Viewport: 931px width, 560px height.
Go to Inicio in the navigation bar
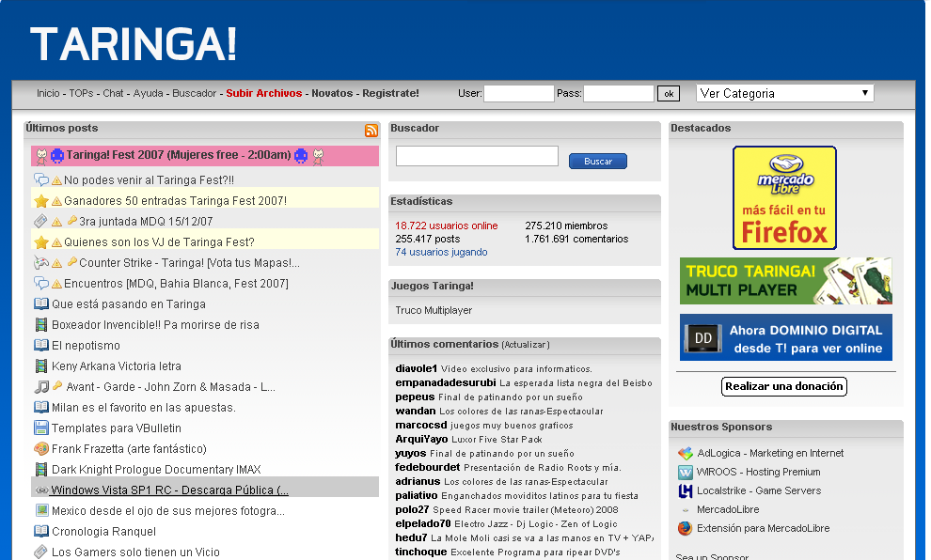[48, 93]
